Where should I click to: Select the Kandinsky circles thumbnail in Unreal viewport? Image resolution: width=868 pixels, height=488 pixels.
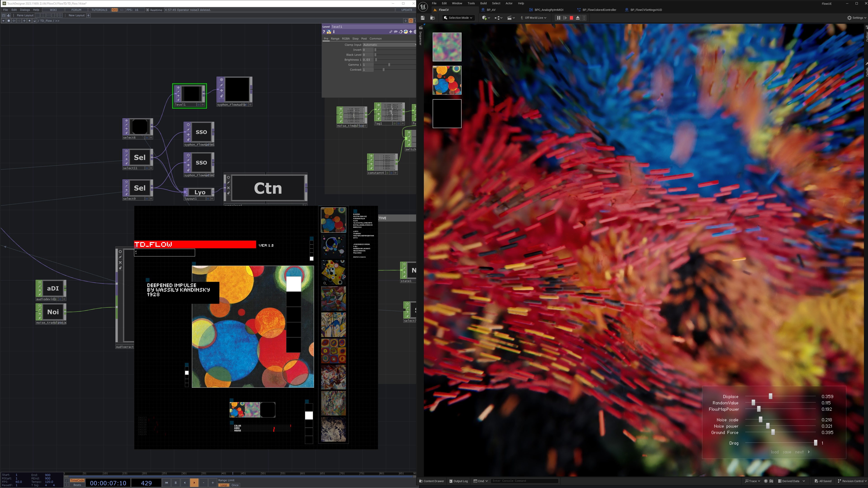click(447, 80)
